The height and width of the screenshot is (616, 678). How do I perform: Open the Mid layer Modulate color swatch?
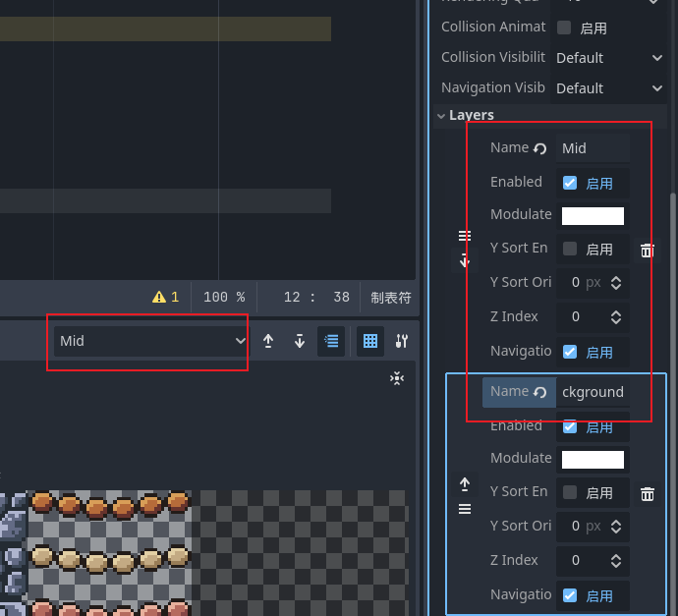pyautogui.click(x=593, y=216)
